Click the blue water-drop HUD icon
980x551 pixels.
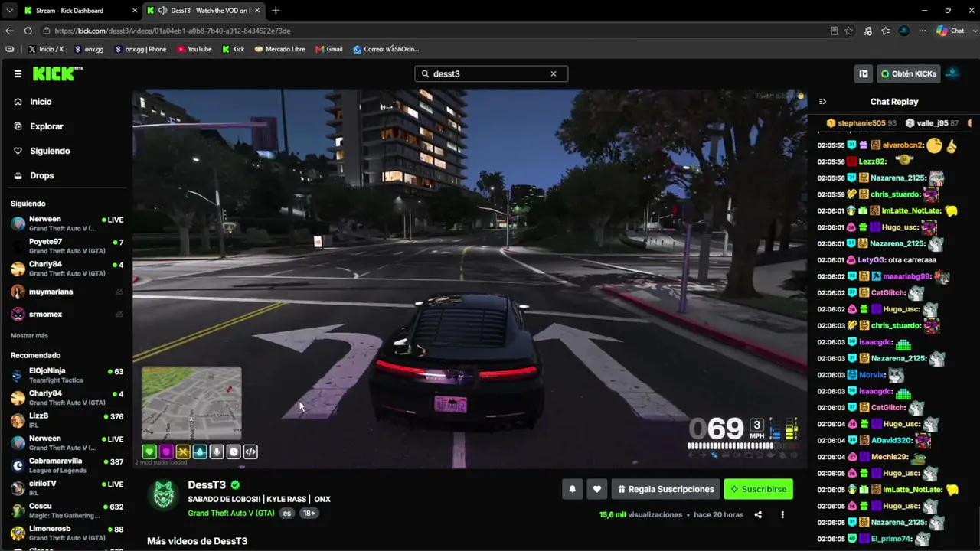tap(200, 452)
